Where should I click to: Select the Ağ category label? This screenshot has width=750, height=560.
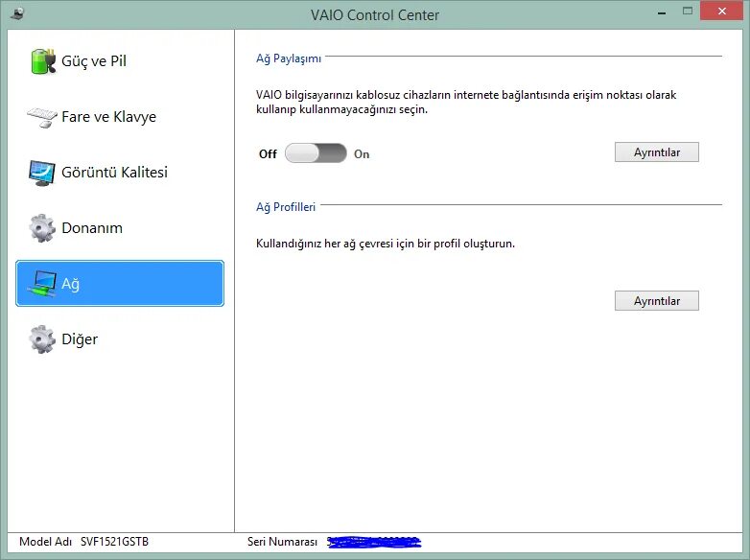70,284
